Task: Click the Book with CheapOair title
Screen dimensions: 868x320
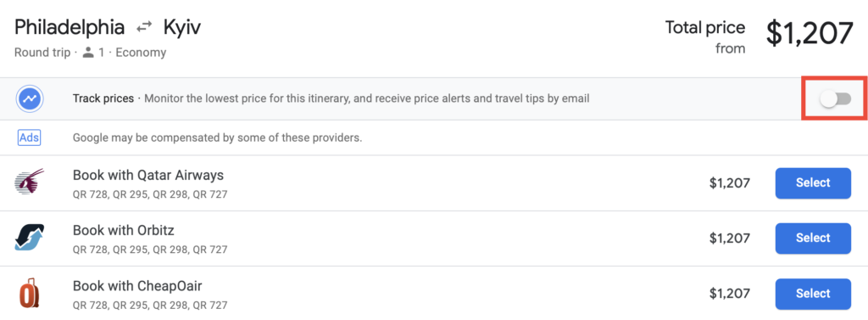Action: click(x=137, y=286)
